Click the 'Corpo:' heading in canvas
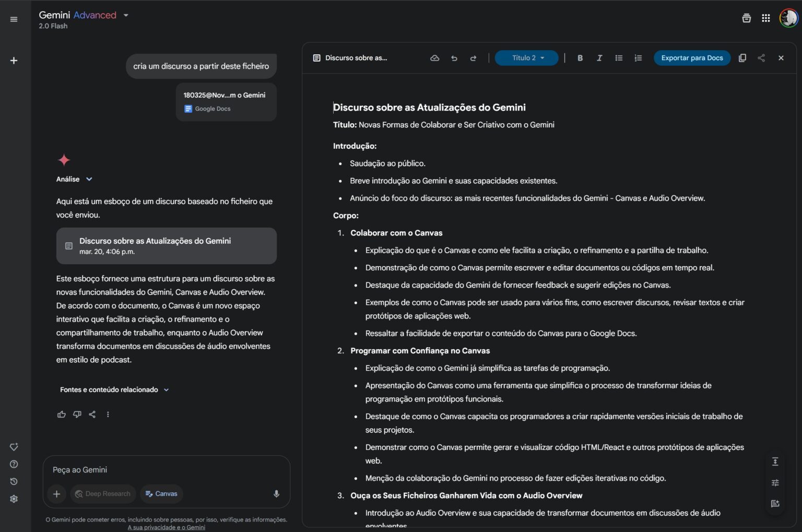 346,216
